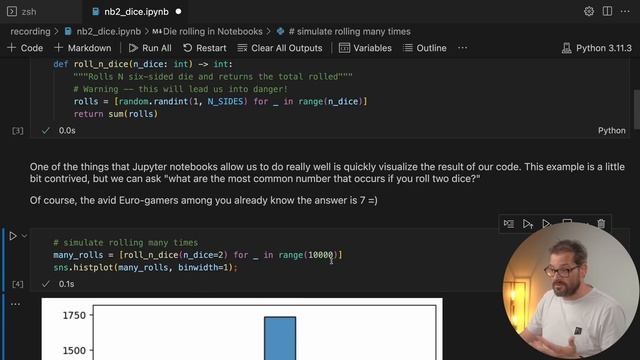Restart the notebook kernel
This screenshot has width=640, height=360.
pyautogui.click(x=204, y=48)
